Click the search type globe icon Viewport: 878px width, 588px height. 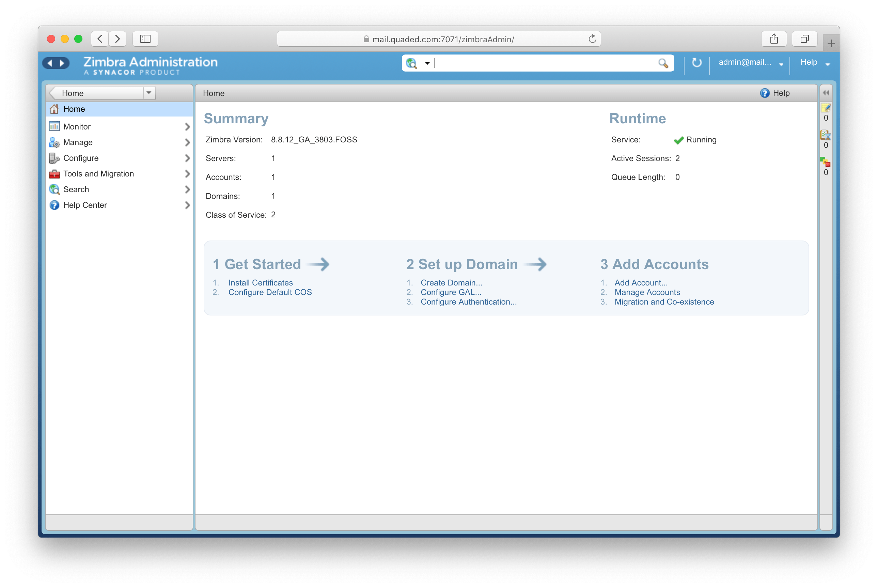click(x=411, y=63)
